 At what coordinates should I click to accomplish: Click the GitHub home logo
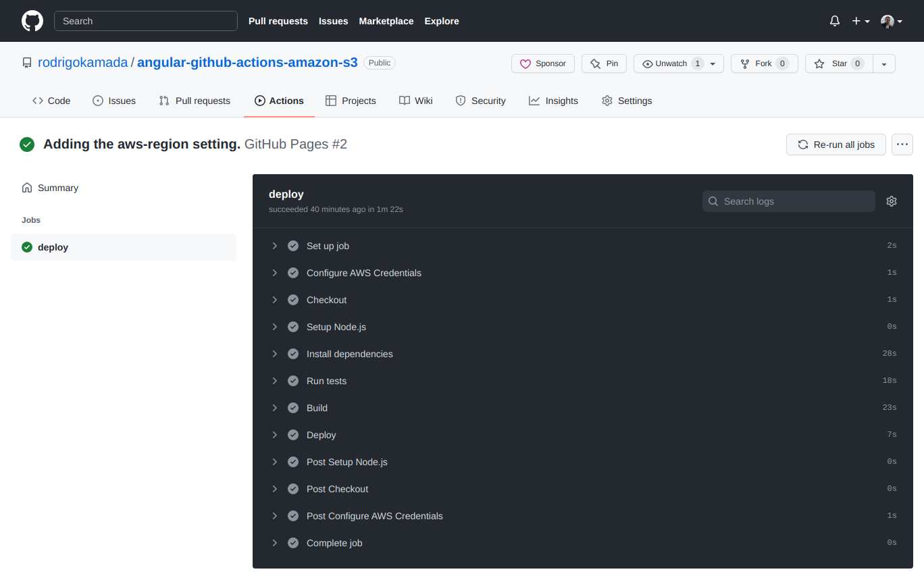[32, 21]
